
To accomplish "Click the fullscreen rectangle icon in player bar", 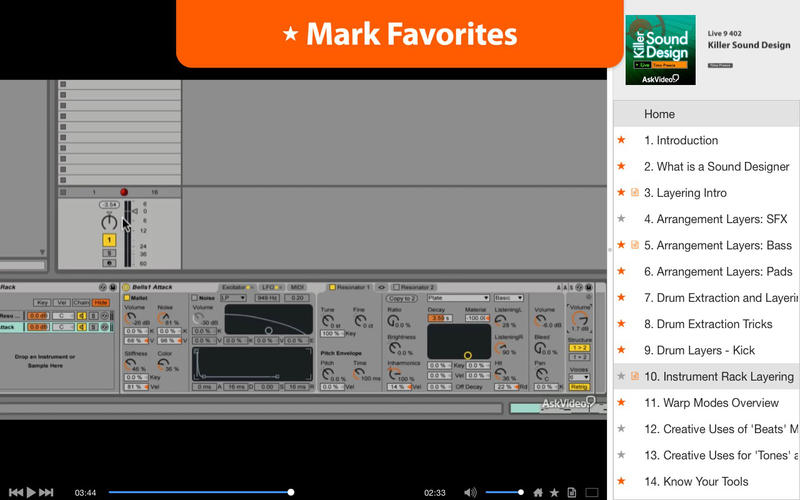I will pyautogui.click(x=591, y=492).
